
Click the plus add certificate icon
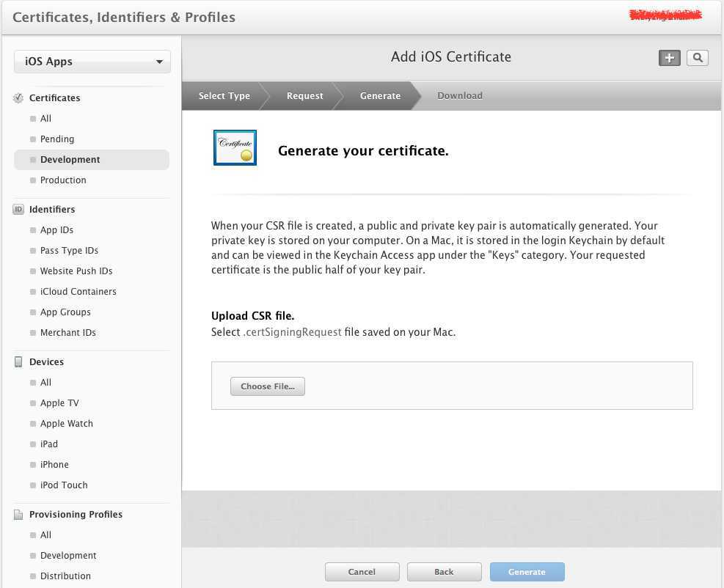[669, 58]
